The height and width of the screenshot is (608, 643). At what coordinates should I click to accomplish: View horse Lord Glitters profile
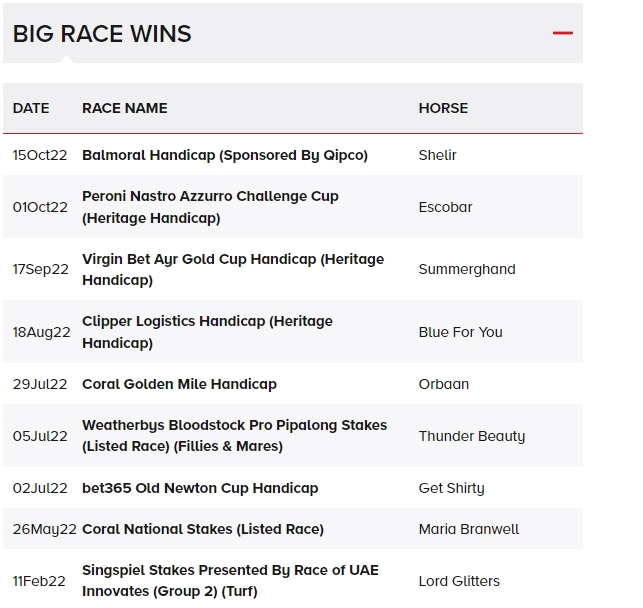tap(459, 581)
